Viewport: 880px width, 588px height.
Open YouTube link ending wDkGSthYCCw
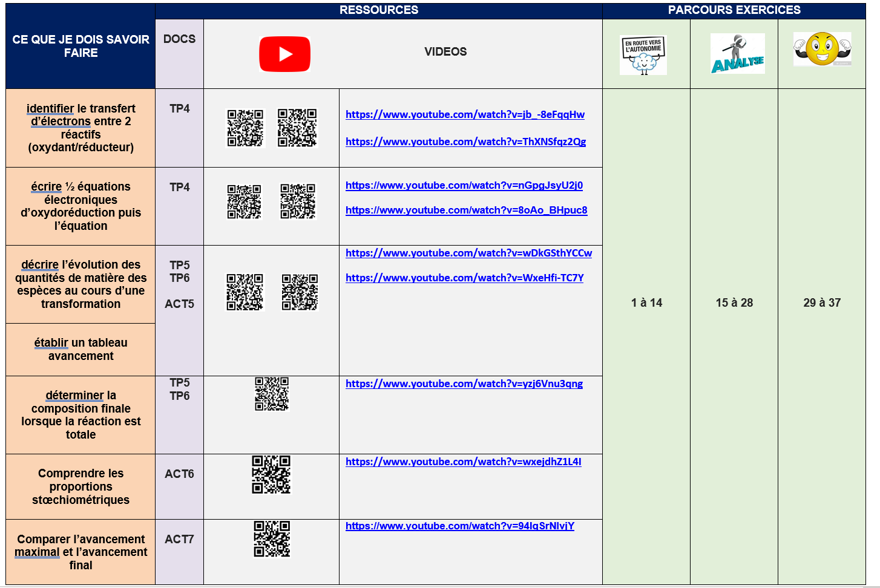(x=468, y=253)
